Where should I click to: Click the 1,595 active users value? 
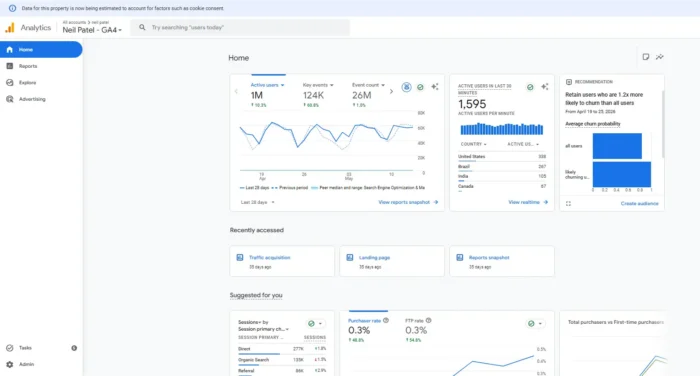(472, 104)
